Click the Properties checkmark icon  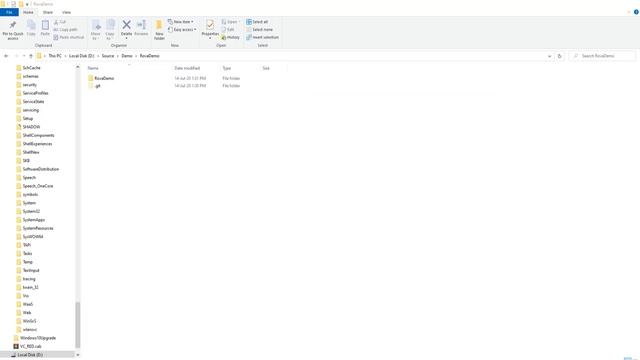[210, 25]
